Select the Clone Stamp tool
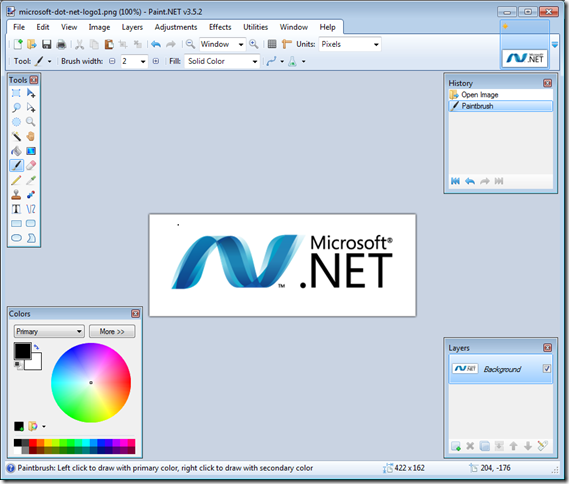569x484 pixels. [x=16, y=194]
